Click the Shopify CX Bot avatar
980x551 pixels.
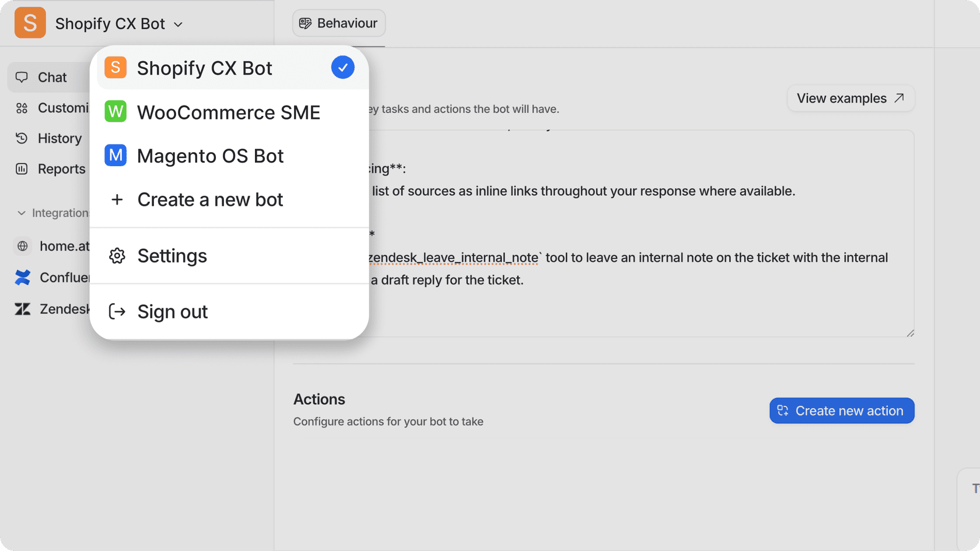coord(29,22)
